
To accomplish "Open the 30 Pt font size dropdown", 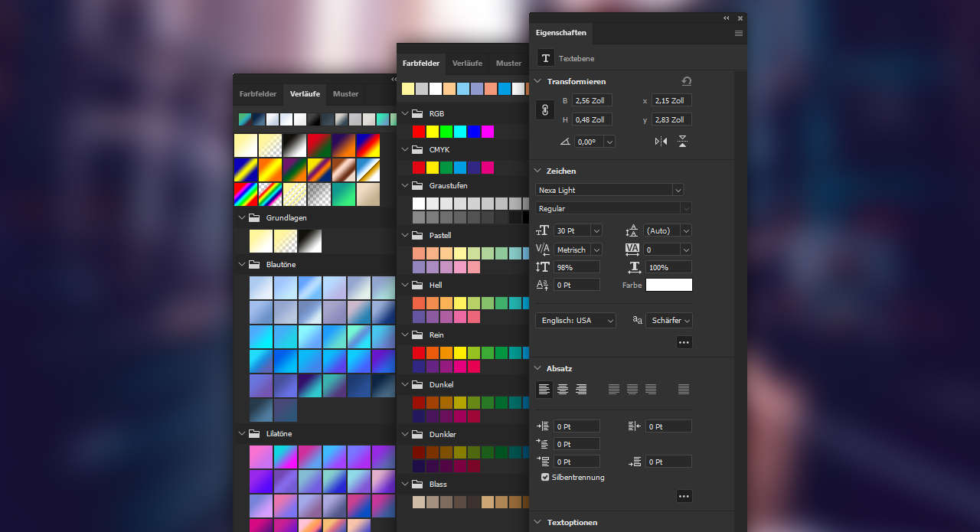I will 596,230.
